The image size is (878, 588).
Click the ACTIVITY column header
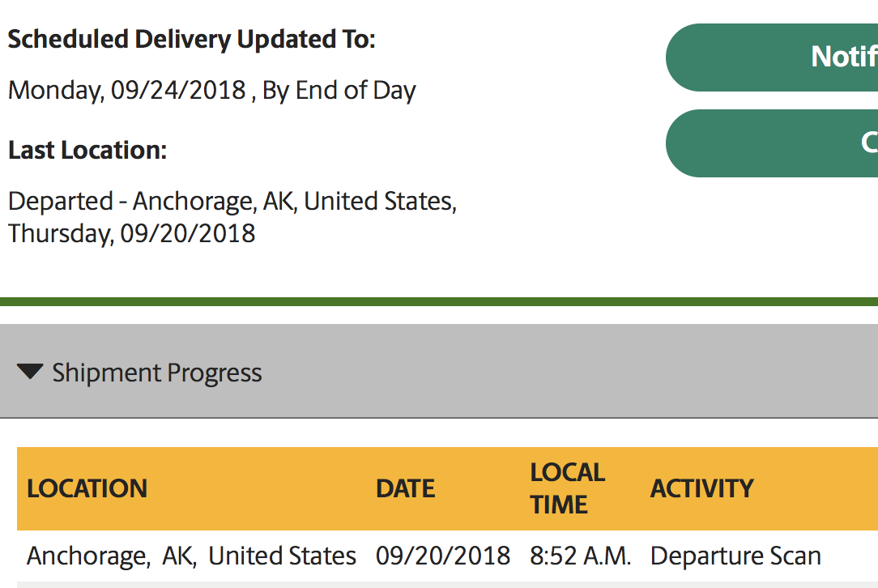click(701, 488)
